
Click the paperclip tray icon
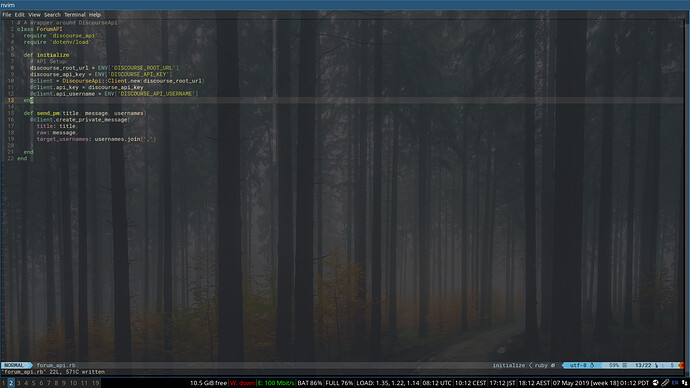[x=665, y=383]
